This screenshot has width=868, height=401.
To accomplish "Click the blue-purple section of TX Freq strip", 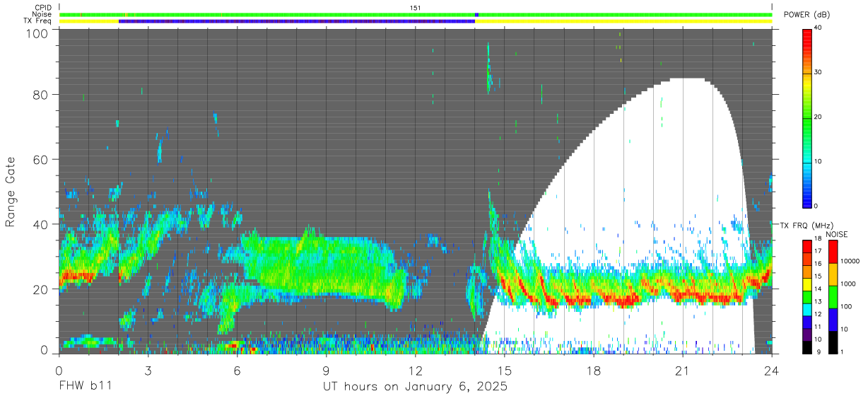I will [x=297, y=21].
